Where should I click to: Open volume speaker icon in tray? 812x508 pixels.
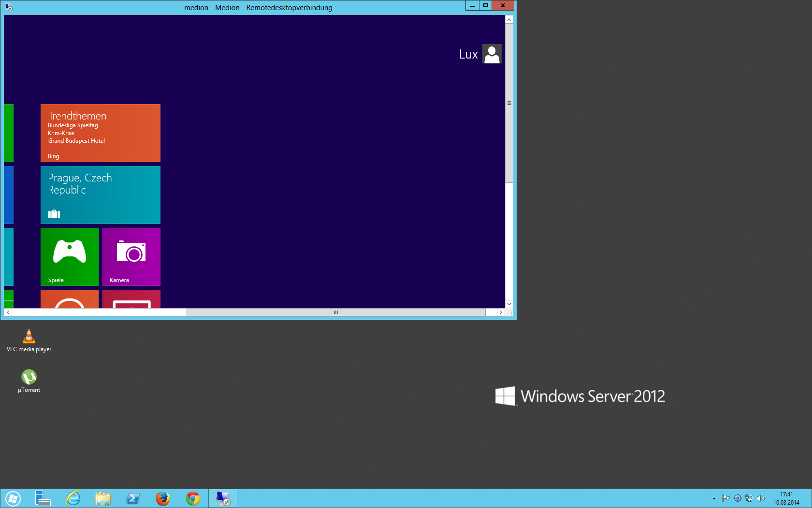coord(761,498)
